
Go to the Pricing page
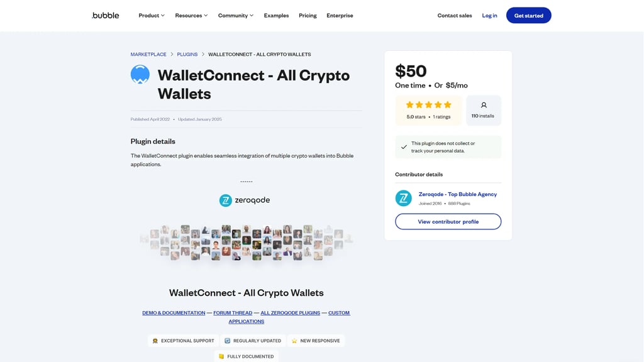coord(308,15)
